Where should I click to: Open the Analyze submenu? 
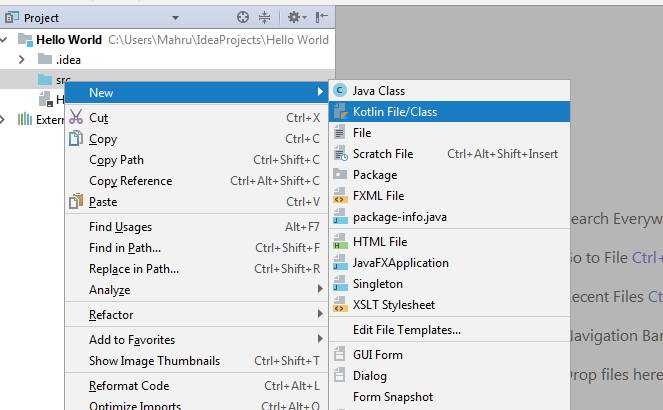click(109, 290)
